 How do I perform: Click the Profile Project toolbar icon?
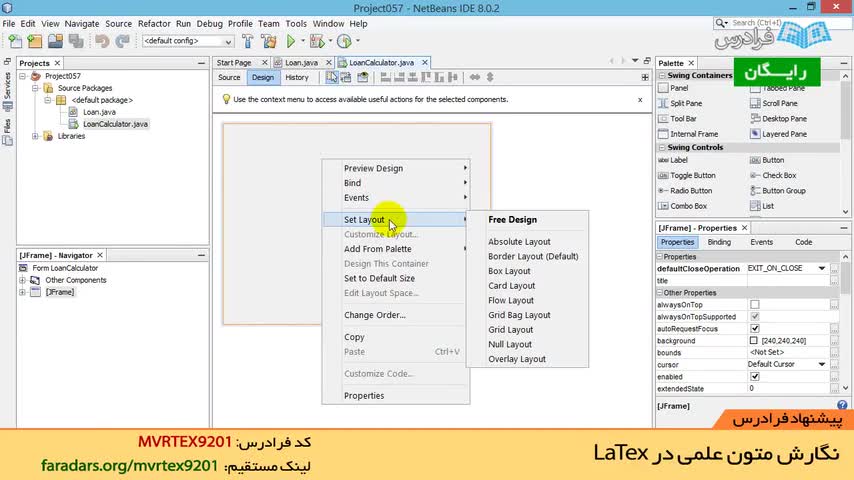pos(344,41)
